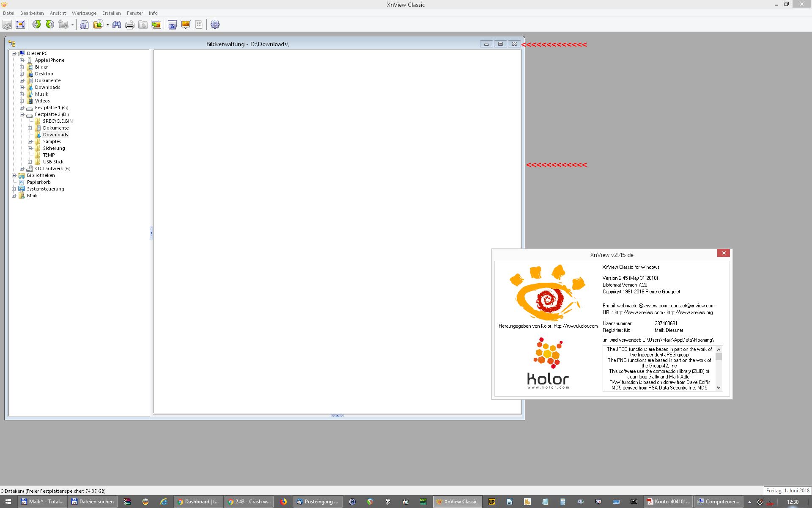The width and height of the screenshot is (812, 508).
Task: Select the Papierkorb item in tree
Action: click(38, 182)
